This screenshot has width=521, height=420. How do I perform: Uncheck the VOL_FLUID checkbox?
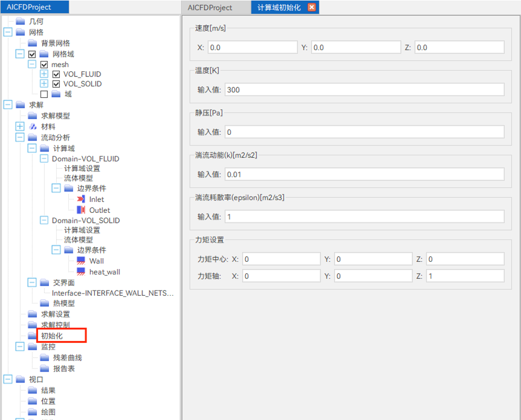tap(56, 73)
